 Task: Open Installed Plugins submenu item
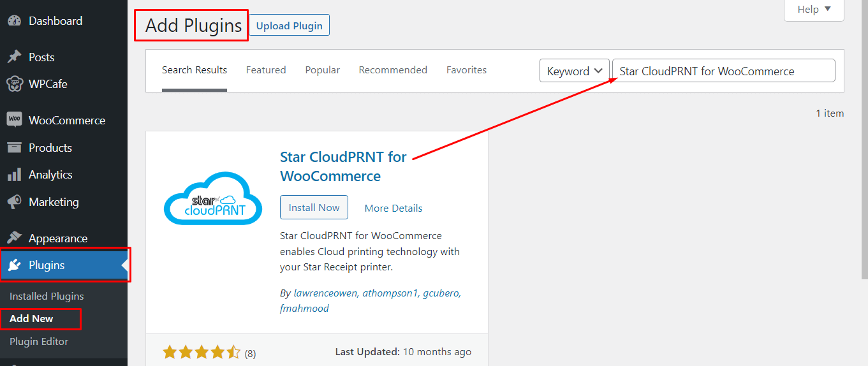click(x=47, y=296)
